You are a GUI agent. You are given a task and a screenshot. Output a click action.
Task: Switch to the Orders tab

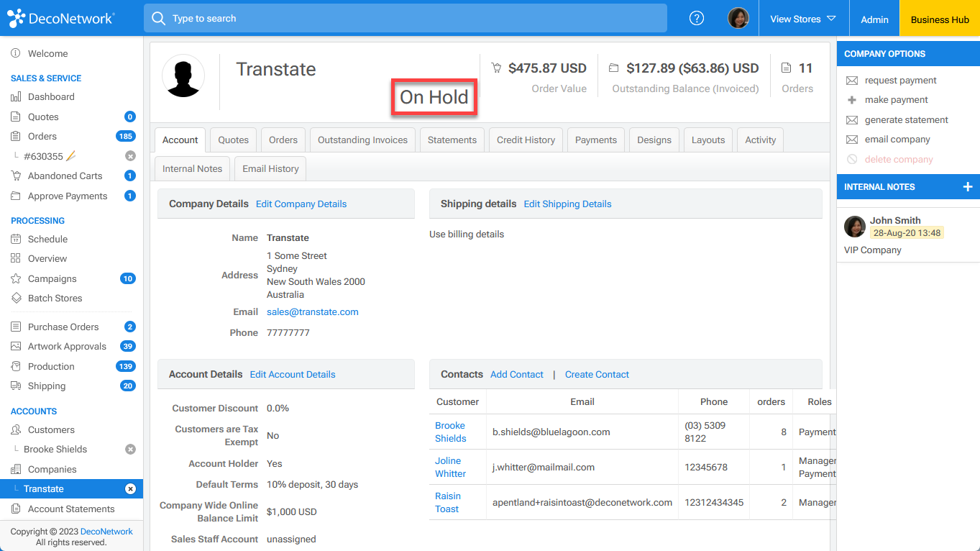coord(283,140)
